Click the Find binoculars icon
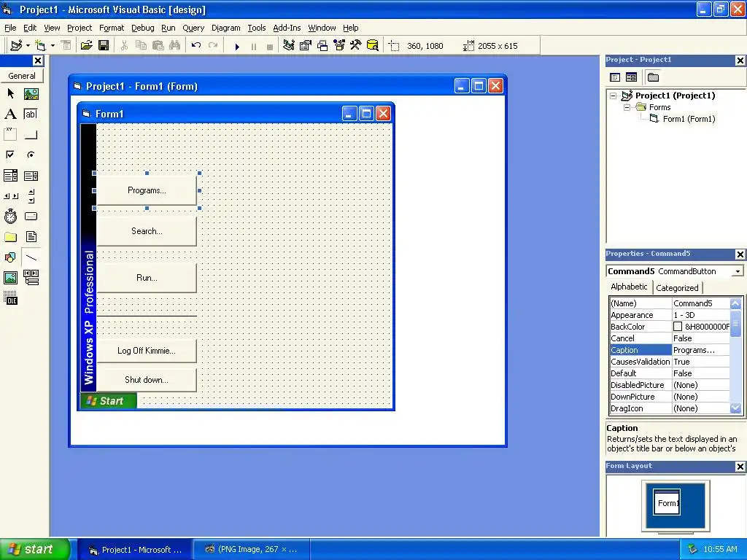This screenshot has width=747, height=560. pos(175,46)
